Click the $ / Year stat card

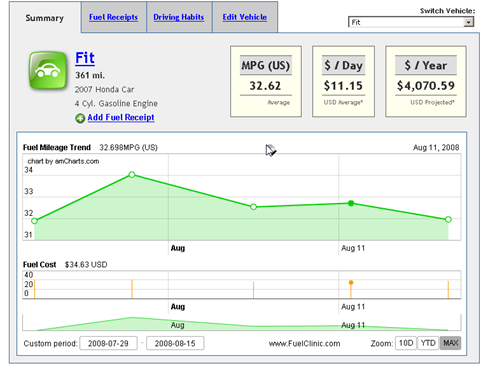[x=426, y=81]
